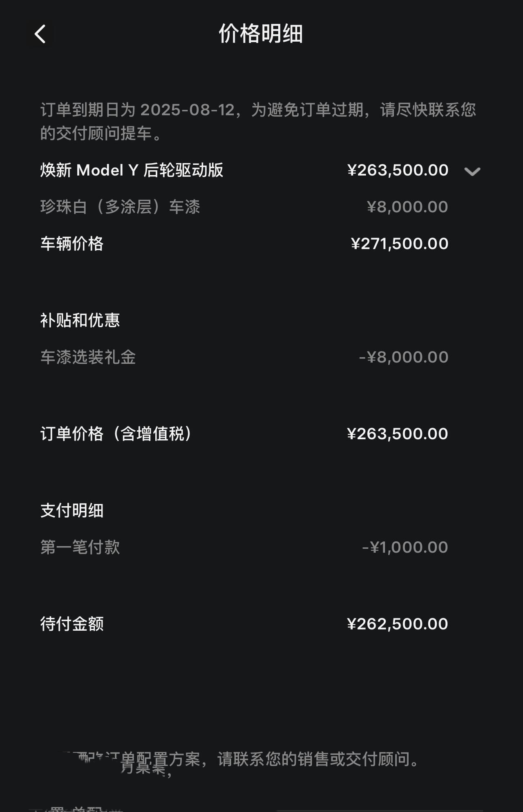Image resolution: width=523 pixels, height=812 pixels.
Task: Tap the -¥1,000.00 first payment amount
Action: click(x=405, y=547)
